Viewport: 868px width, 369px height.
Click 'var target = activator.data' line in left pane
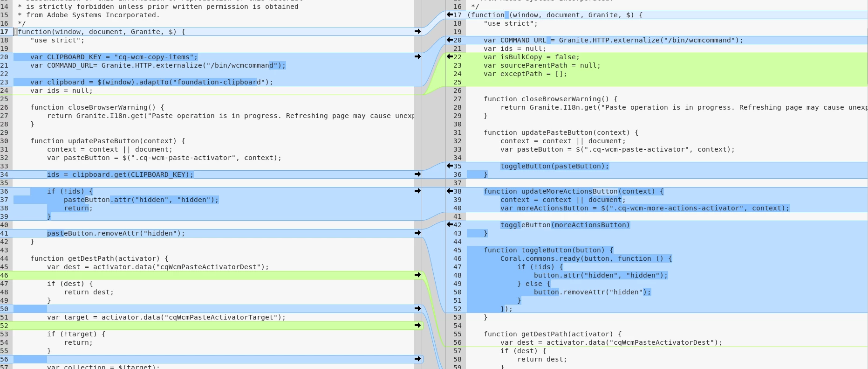166,317
